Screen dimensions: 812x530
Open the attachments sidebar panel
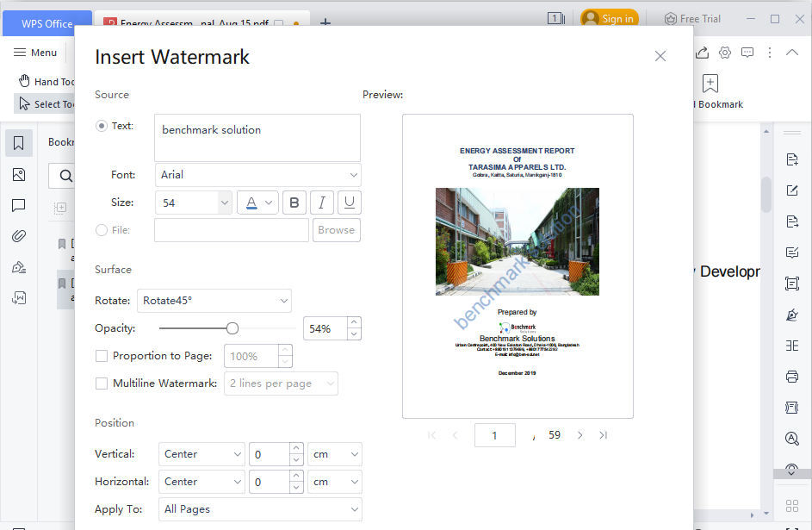click(19, 236)
